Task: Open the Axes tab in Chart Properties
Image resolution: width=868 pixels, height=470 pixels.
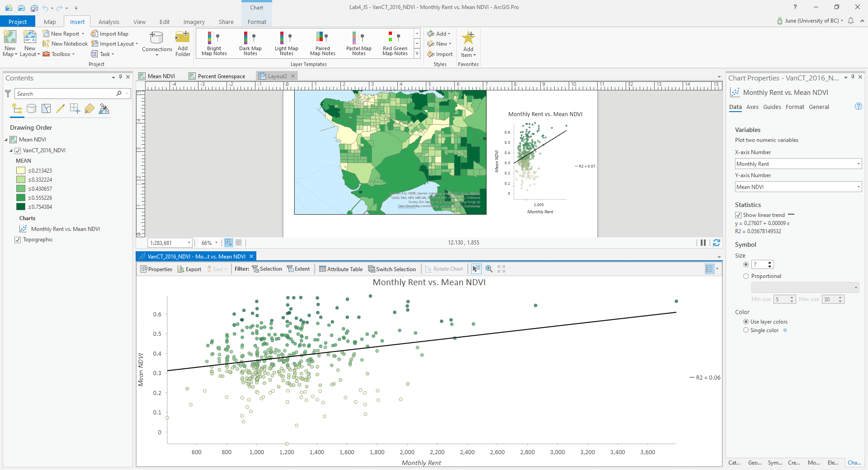Action: (x=752, y=107)
